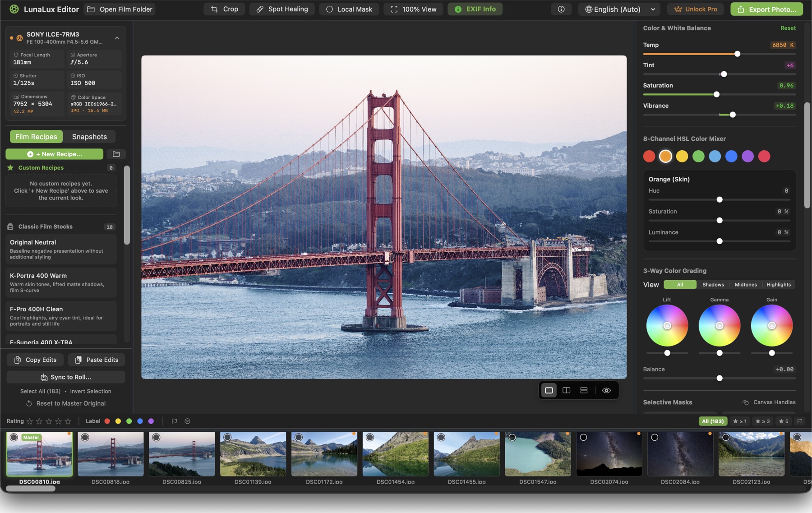This screenshot has width=812, height=513.
Task: Switch to 100% View
Action: tap(413, 9)
